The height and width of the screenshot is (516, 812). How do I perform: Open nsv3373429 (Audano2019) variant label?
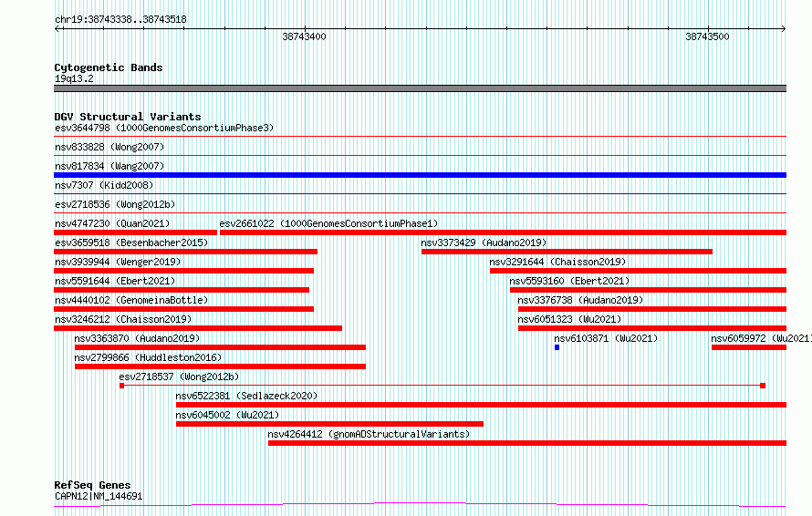click(x=484, y=243)
